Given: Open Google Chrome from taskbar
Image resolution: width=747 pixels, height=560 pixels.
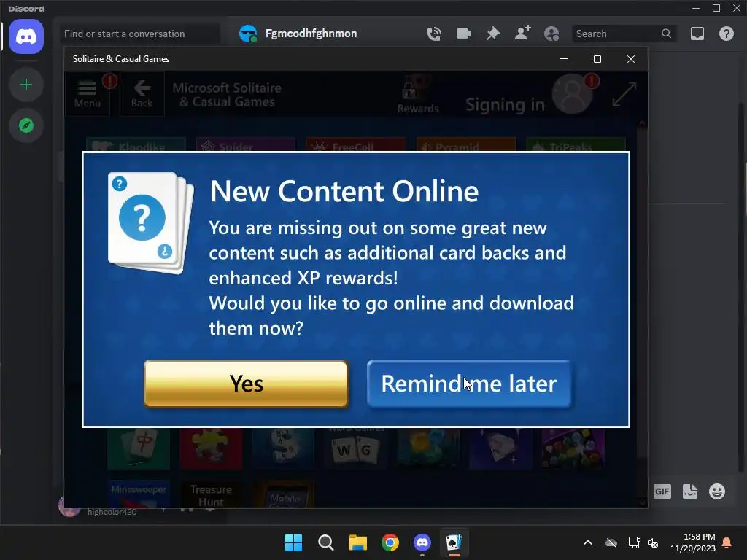Looking at the screenshot, I should tap(390, 542).
